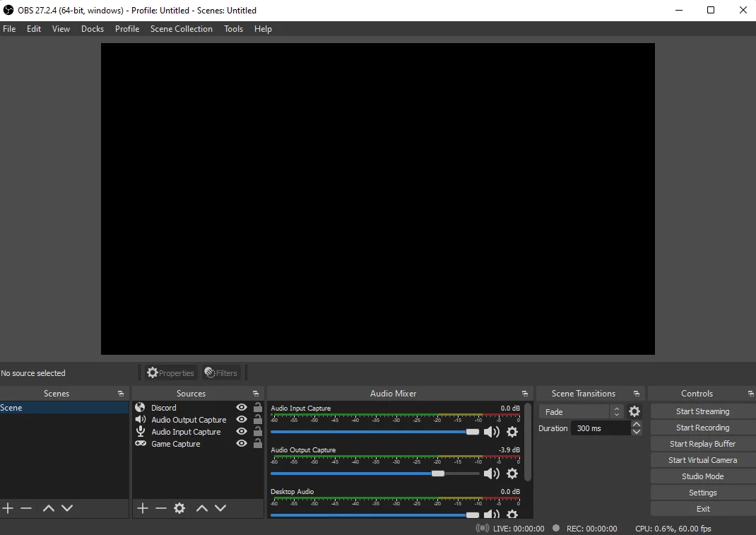This screenshot has width=756, height=535.
Task: Remove selected scene with minus icon
Action: coord(26,508)
